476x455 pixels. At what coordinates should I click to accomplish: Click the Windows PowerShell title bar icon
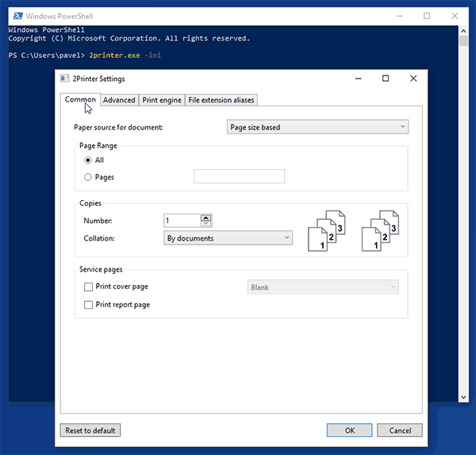[18, 16]
